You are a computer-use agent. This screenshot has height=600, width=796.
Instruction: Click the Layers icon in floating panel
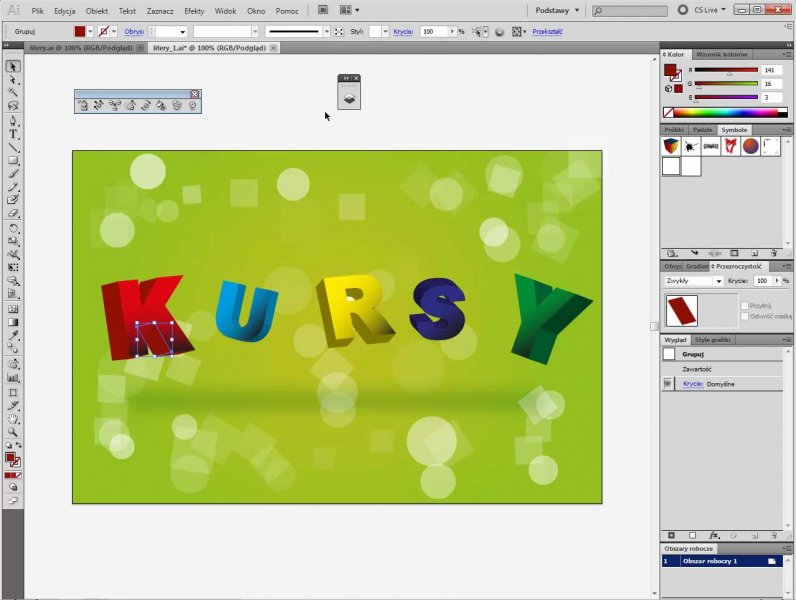(348, 98)
